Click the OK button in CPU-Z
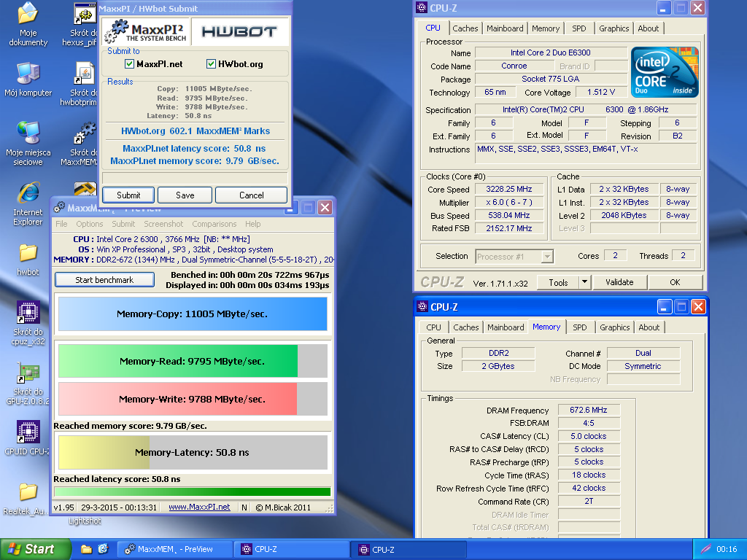 (675, 282)
